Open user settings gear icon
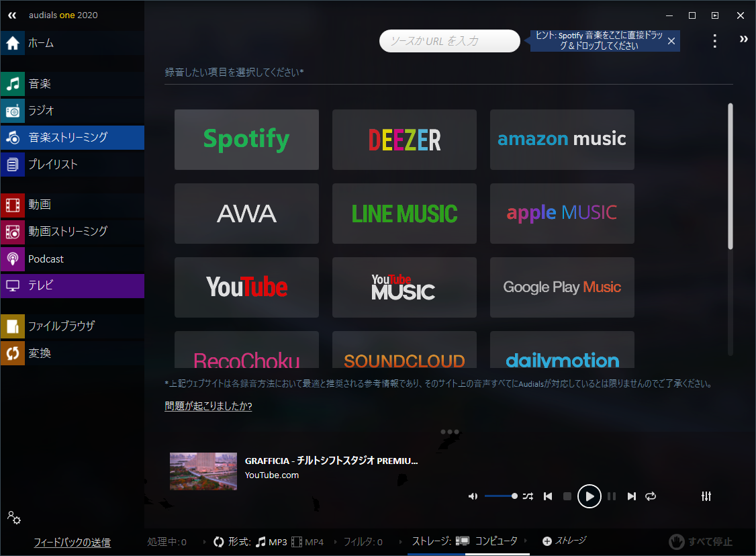 click(13, 518)
